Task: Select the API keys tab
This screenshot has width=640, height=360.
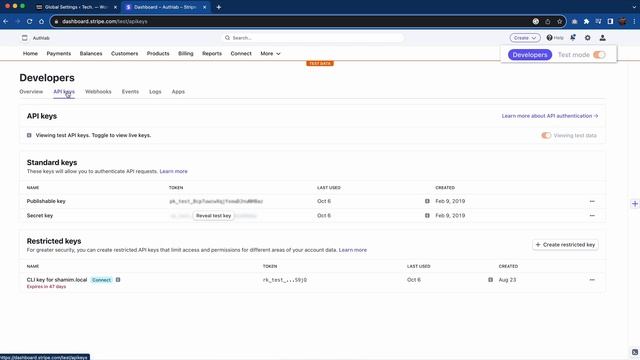Action: pyautogui.click(x=64, y=91)
